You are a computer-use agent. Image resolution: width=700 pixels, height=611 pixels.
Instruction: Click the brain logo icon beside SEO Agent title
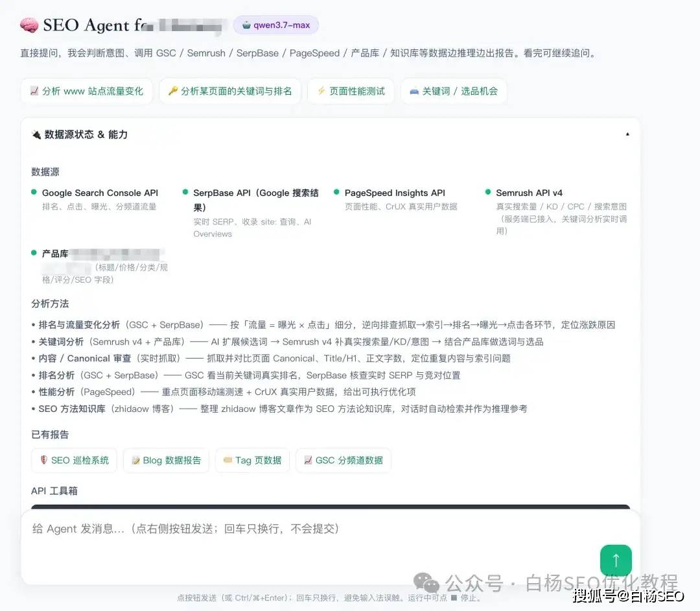(x=29, y=25)
